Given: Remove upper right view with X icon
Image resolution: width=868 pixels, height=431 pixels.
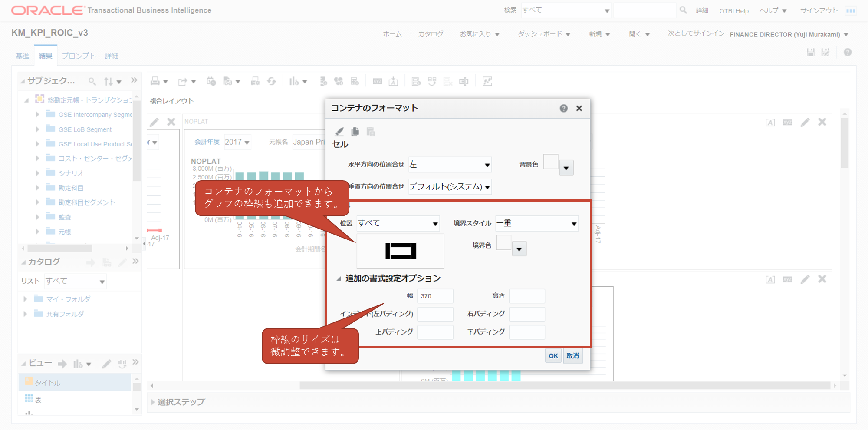Looking at the screenshot, I should [822, 122].
